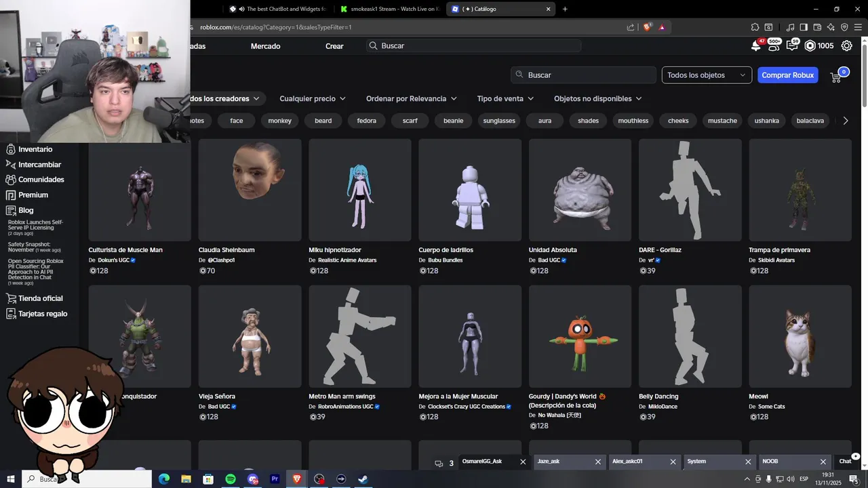Open Brave main hamburger menu
The width and height of the screenshot is (868, 488).
coord(858,27)
